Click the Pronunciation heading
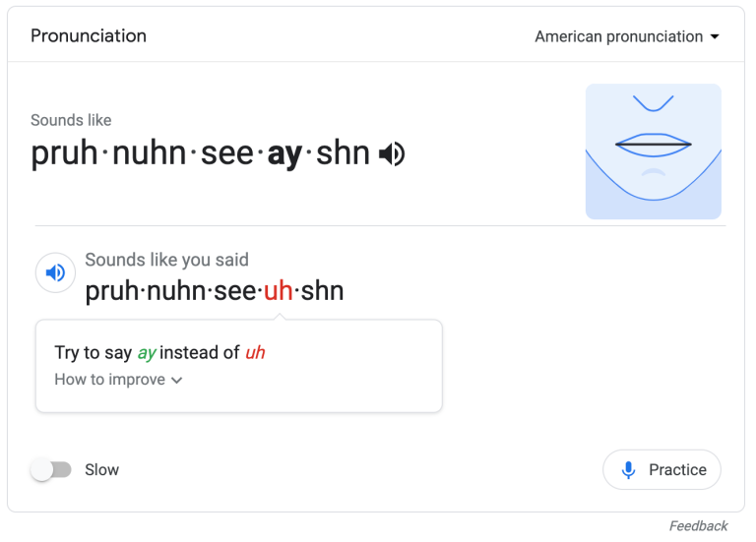This screenshot has width=756, height=542. click(x=89, y=35)
